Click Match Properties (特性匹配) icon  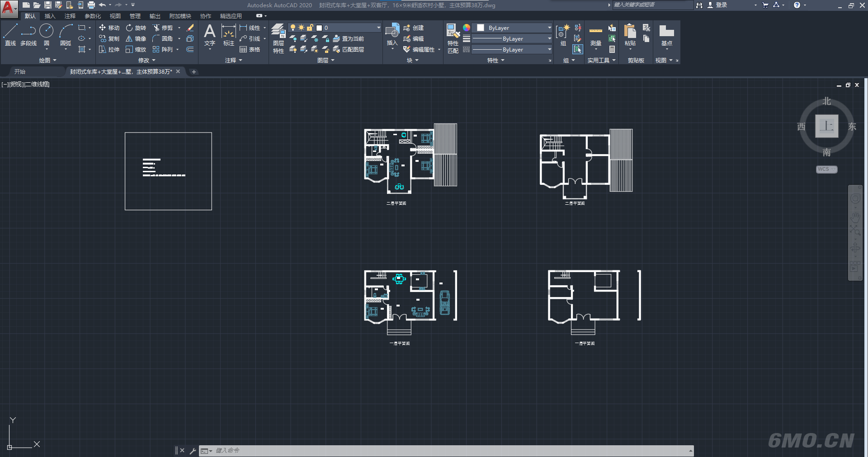453,38
